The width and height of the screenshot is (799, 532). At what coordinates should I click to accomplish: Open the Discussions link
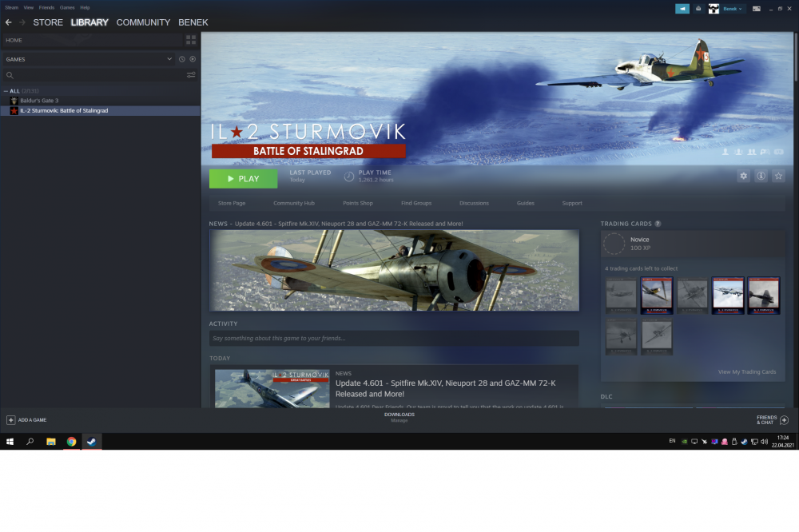[x=474, y=203]
